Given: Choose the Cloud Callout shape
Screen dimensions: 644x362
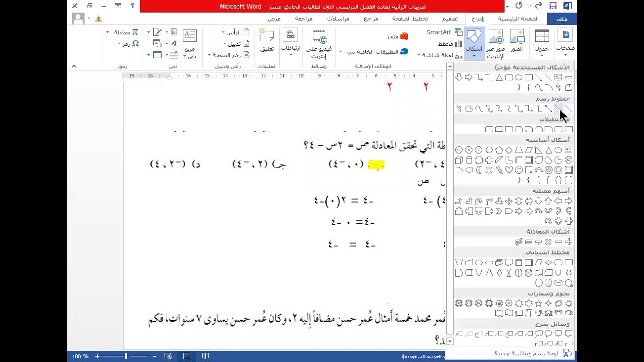Looking at the screenshot, I should (x=538, y=333).
